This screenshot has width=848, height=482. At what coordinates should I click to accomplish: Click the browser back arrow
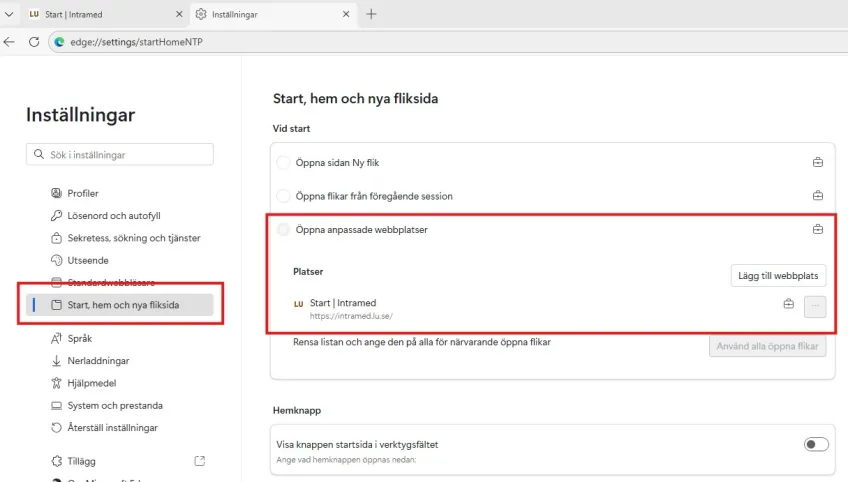pyautogui.click(x=9, y=42)
